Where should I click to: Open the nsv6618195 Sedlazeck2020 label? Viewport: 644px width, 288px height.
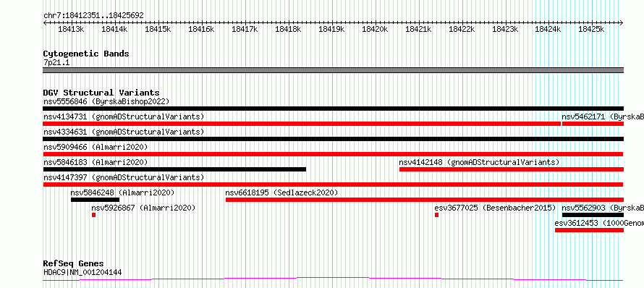[281, 192]
